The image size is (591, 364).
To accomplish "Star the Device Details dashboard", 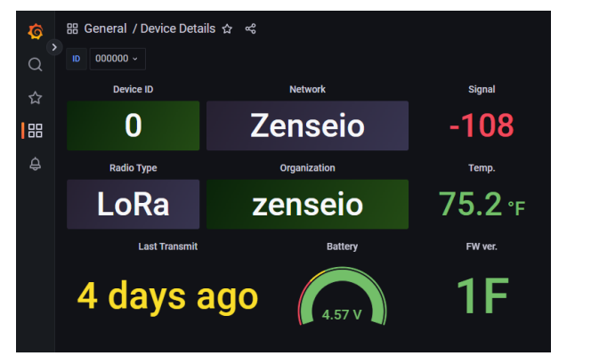I will coord(227,28).
